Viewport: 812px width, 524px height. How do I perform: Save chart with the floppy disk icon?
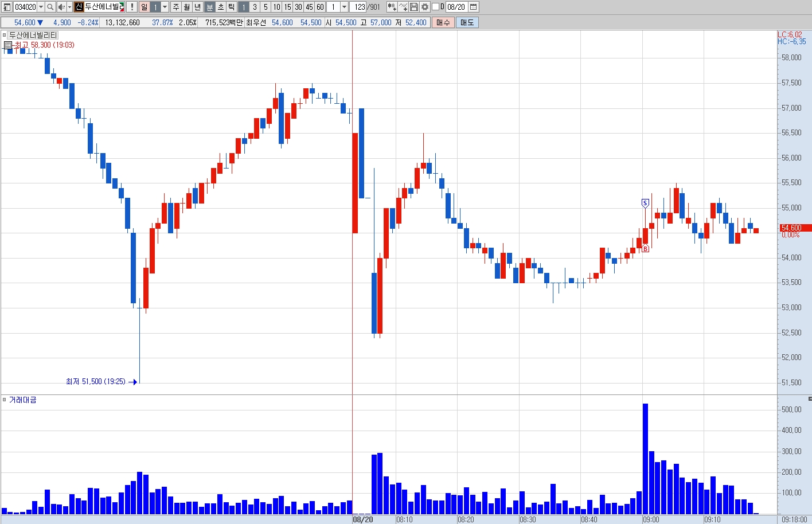pyautogui.click(x=414, y=7)
